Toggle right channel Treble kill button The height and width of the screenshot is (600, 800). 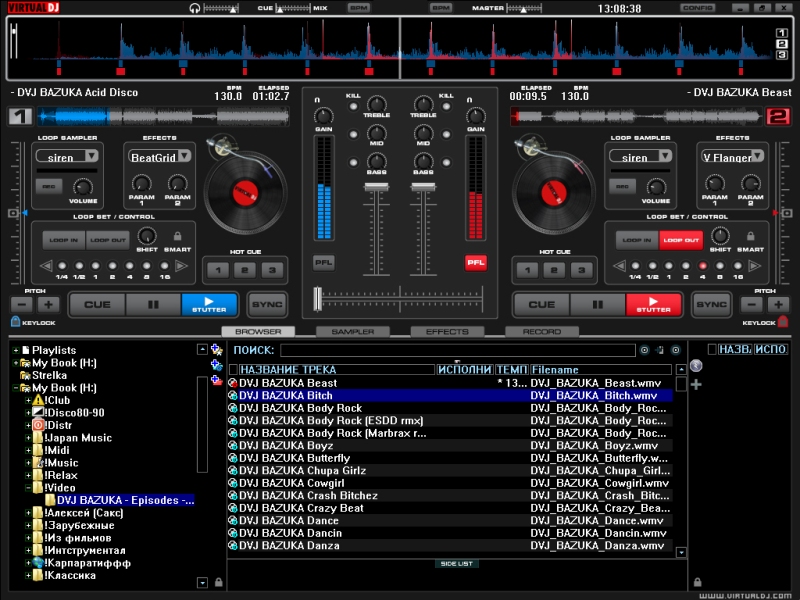(446, 107)
